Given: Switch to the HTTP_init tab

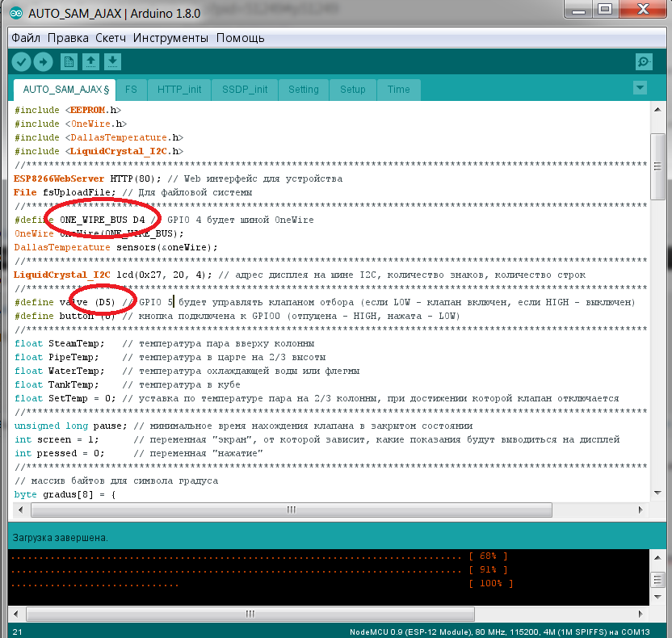Looking at the screenshot, I should 179,90.
